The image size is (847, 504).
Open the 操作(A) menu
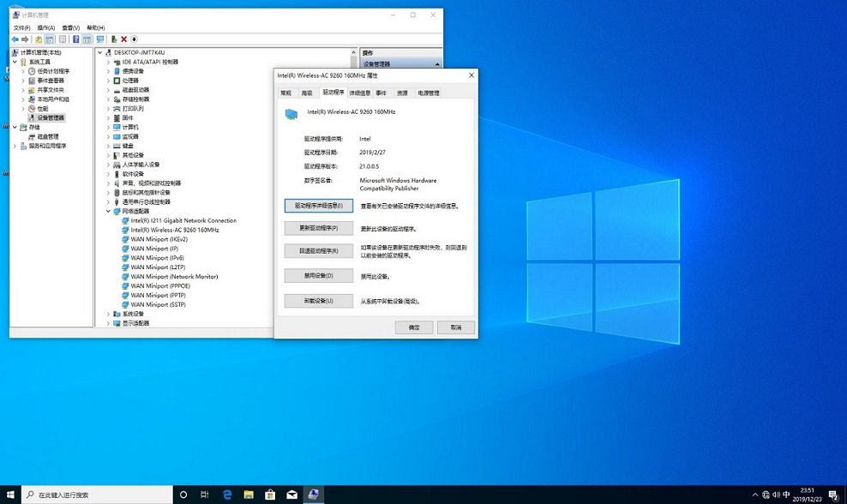pos(45,27)
